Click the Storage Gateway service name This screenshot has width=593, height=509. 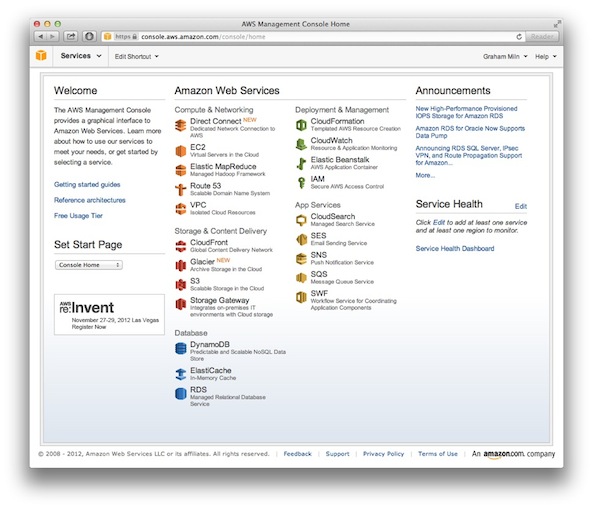pos(219,300)
